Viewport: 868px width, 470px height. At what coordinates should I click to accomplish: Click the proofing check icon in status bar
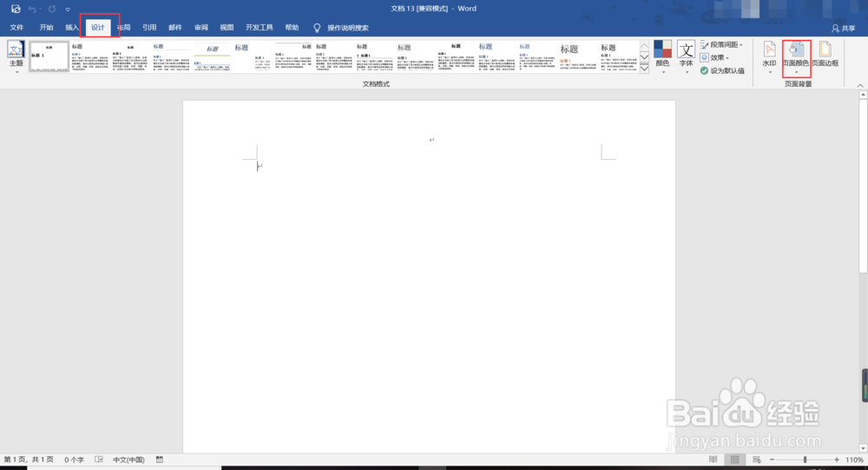pos(99,460)
